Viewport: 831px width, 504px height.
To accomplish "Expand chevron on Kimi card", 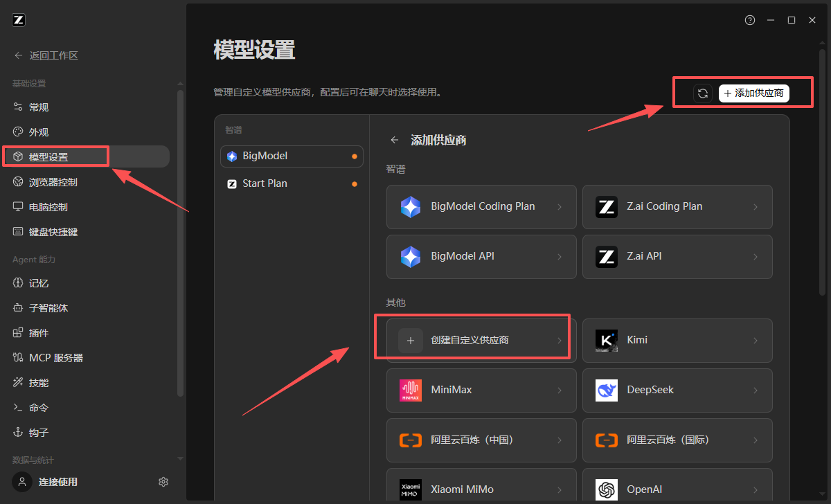I will pos(756,341).
